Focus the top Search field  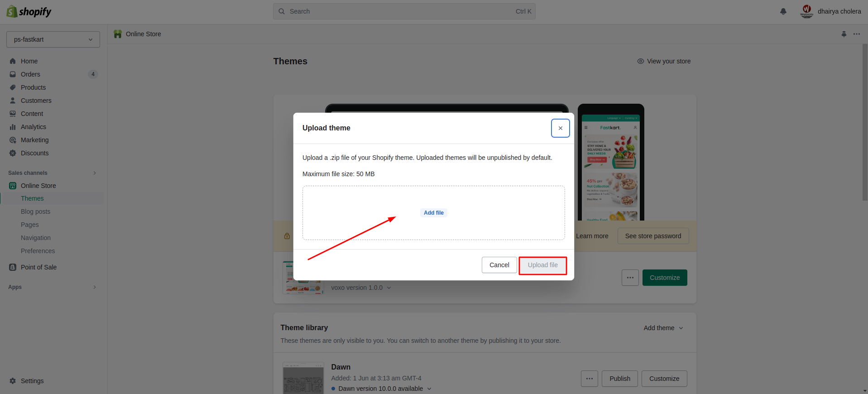click(404, 11)
